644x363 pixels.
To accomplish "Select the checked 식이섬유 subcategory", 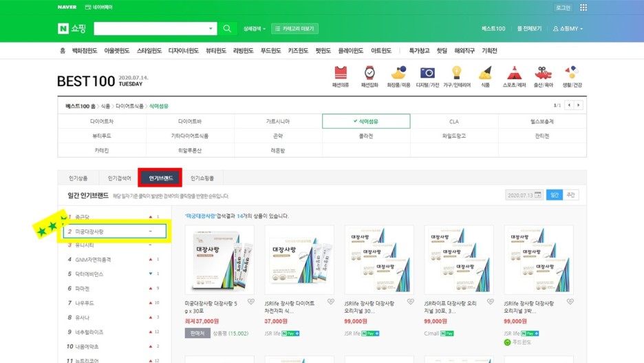I will pyautogui.click(x=366, y=121).
